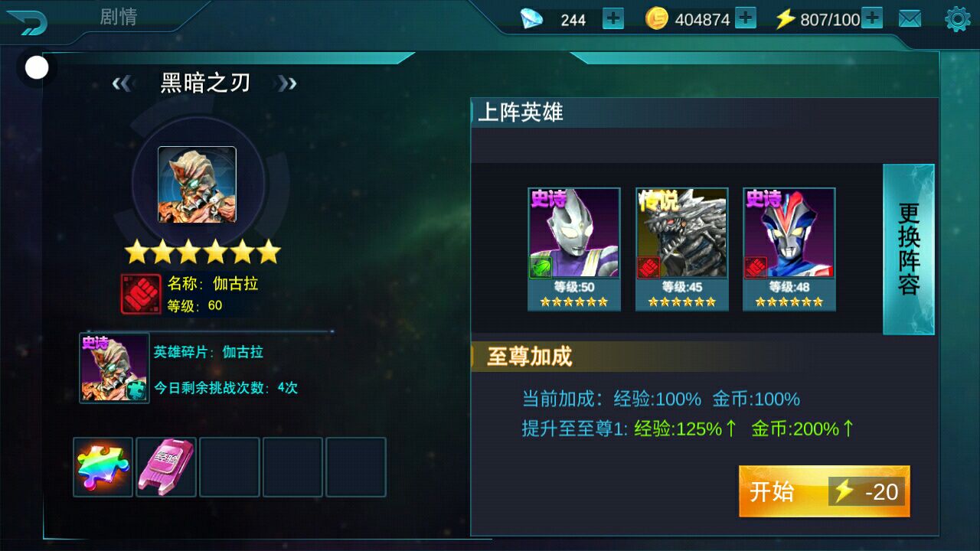Tap the white circle floating button

pos(37,68)
